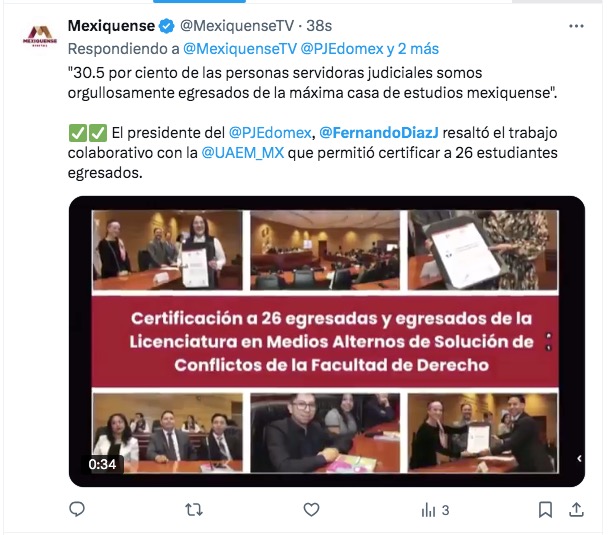
Task: Retweet this post using the repost icon
Action: [x=194, y=510]
